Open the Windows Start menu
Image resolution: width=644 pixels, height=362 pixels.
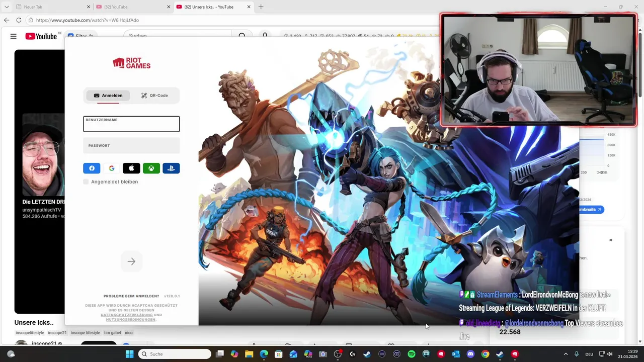pyautogui.click(x=129, y=354)
